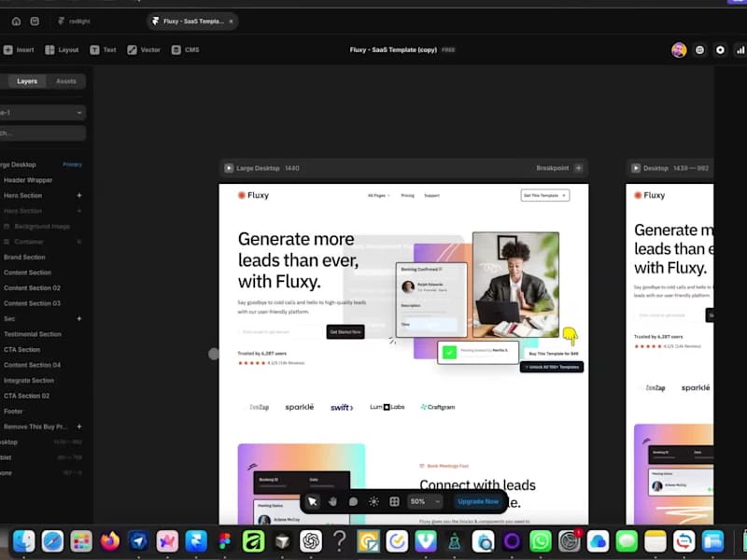Click Get Started Now button on canvas

(x=345, y=332)
